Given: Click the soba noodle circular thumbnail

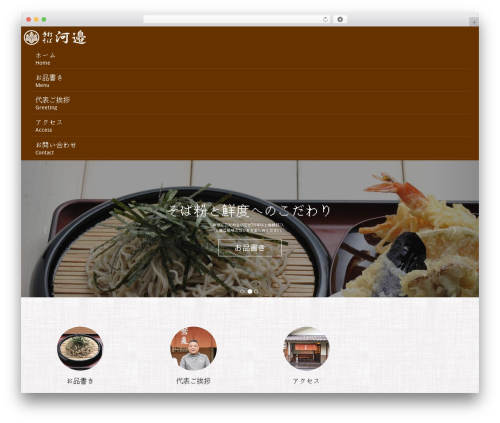Looking at the screenshot, I should [x=80, y=348].
